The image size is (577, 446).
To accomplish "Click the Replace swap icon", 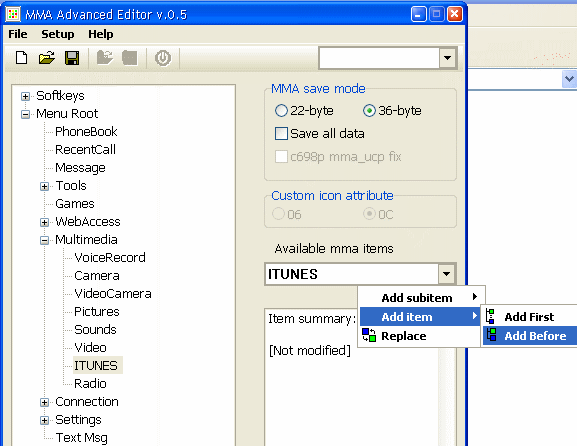I will click(x=369, y=335).
